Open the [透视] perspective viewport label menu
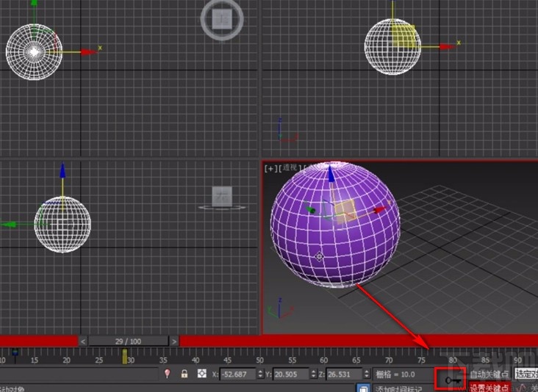The image size is (538, 392). click(290, 168)
